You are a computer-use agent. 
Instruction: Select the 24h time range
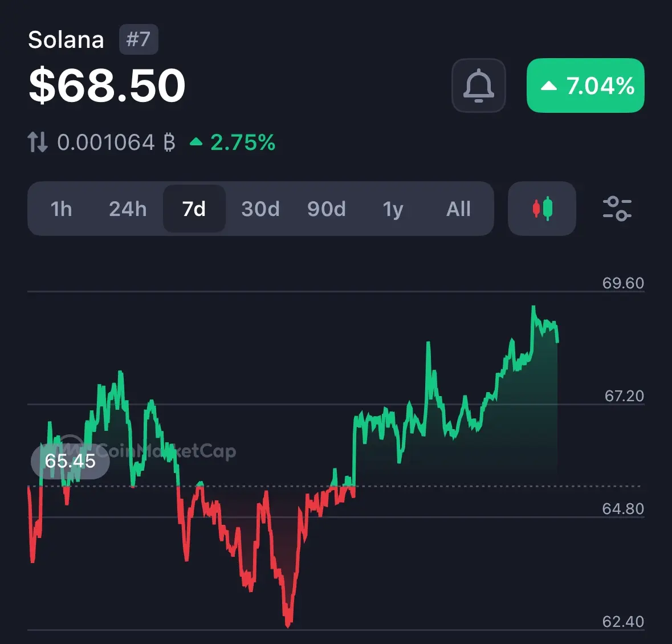(128, 209)
